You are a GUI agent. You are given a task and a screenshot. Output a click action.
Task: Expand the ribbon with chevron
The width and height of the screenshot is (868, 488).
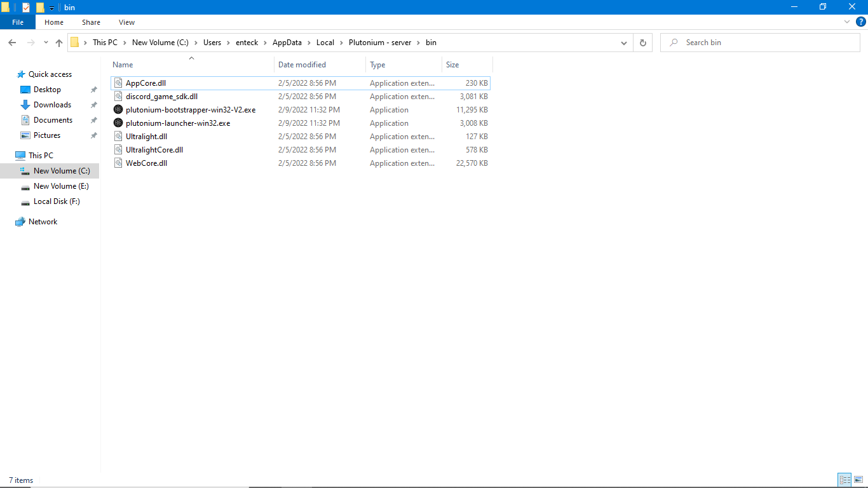847,22
